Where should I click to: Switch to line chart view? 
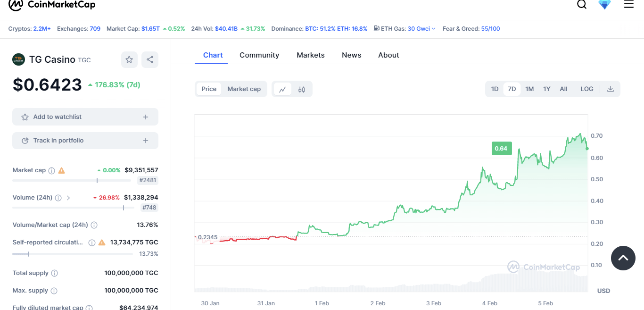pos(282,89)
